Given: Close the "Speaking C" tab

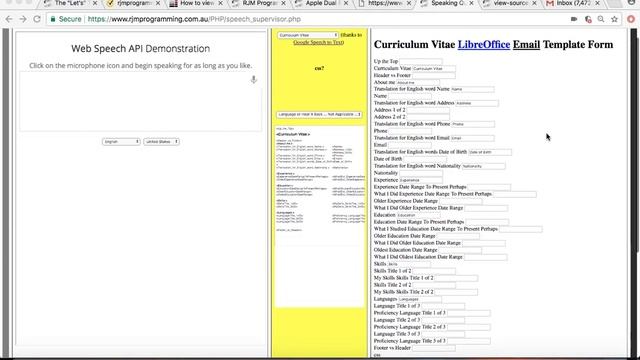Looking at the screenshot, I should (471, 3).
